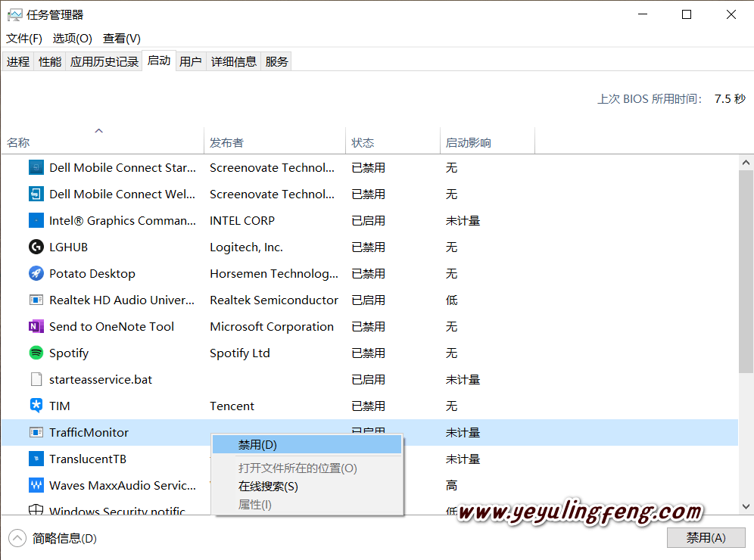Click the Realtek HD Audio icon

pos(36,300)
